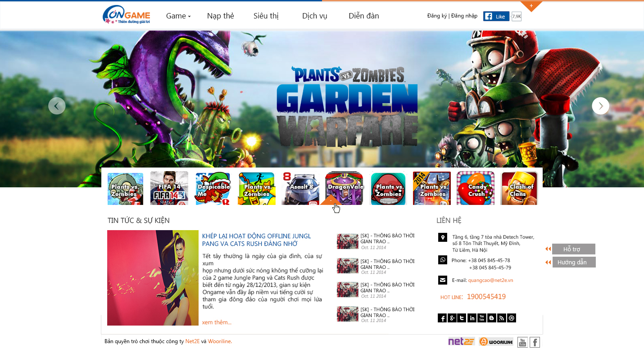Click the map pin address icon
Viewport: 644px width, 349px height.
point(443,237)
